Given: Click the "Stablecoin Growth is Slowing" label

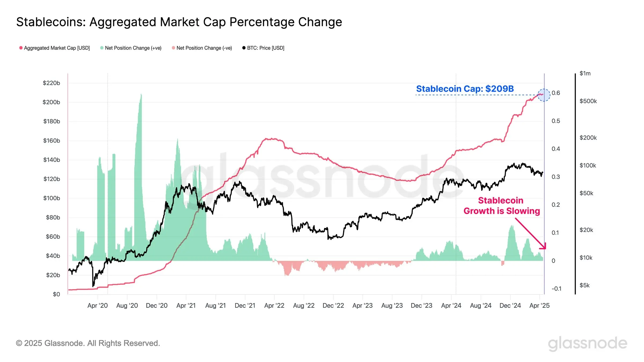Looking at the screenshot, I should click(501, 206).
